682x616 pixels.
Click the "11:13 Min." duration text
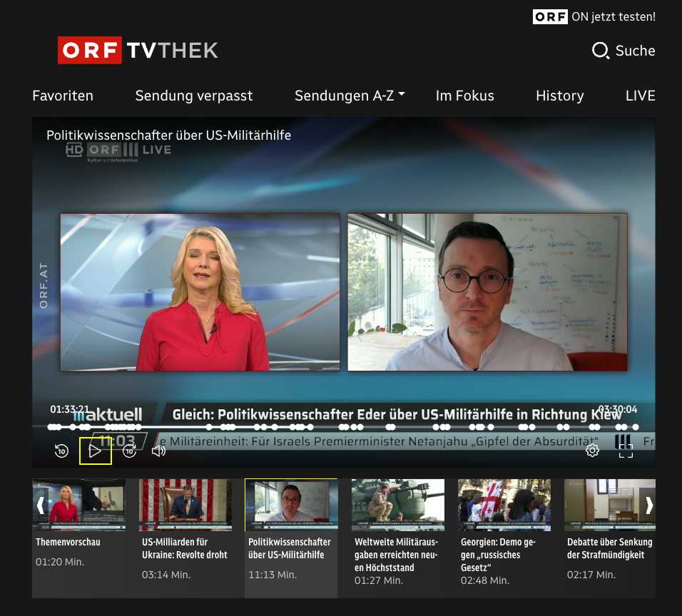click(x=273, y=575)
